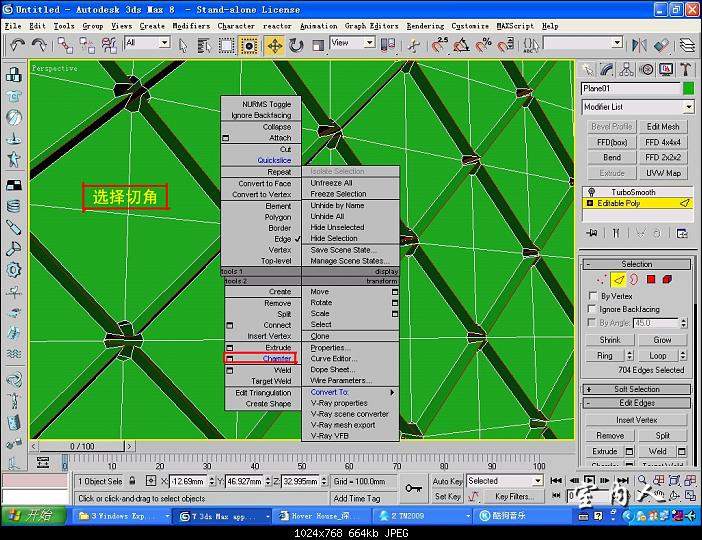
Task: Open the Modify command panel tab
Action: 607,69
